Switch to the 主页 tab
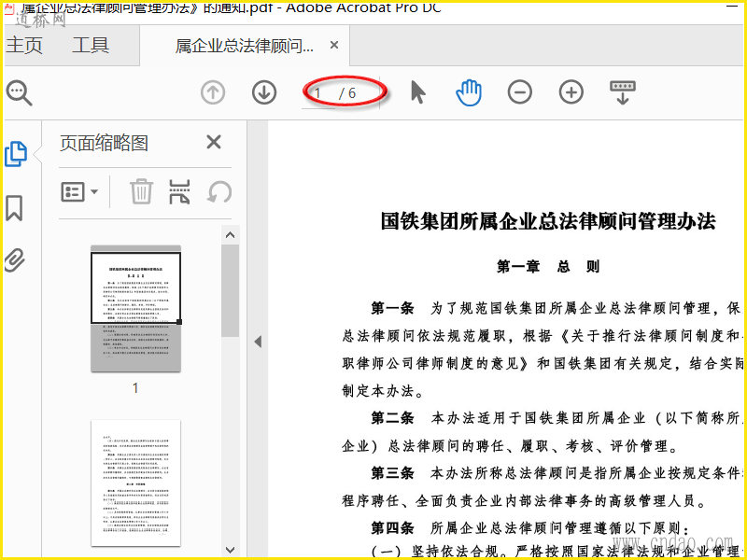This screenshot has height=560, width=747. [x=24, y=46]
